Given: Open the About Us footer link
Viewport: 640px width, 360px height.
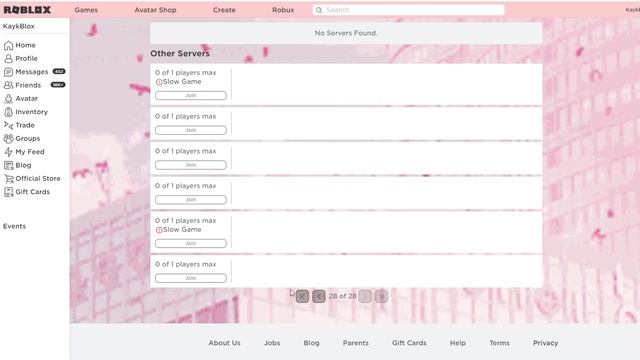Looking at the screenshot, I should (224, 343).
